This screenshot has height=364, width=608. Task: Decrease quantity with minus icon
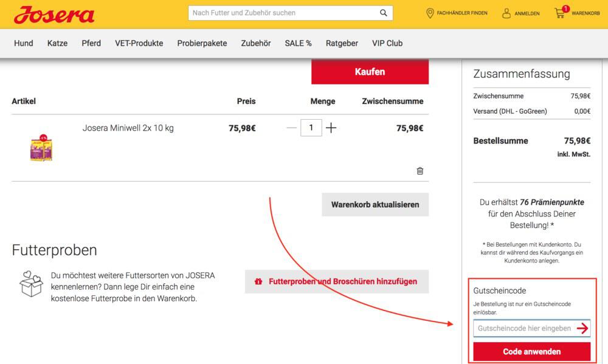pyautogui.click(x=291, y=128)
